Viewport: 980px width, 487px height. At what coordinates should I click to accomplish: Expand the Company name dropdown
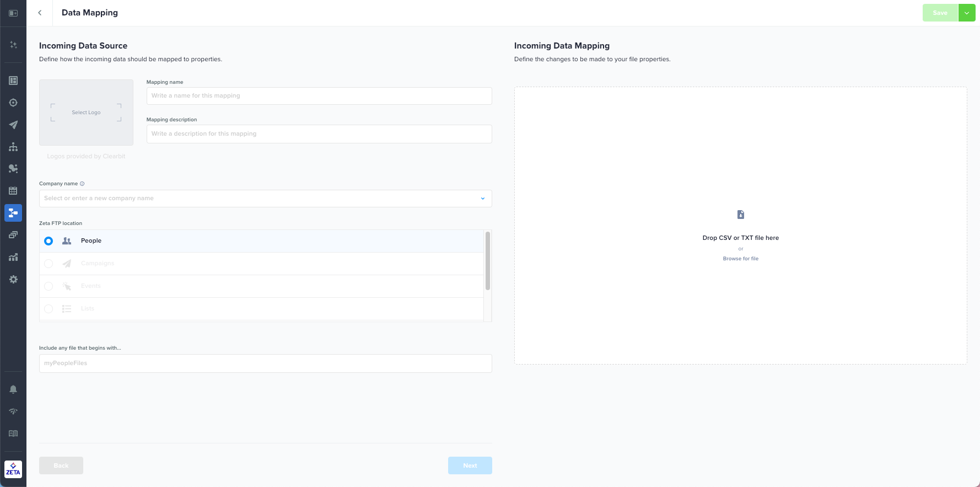click(x=483, y=199)
